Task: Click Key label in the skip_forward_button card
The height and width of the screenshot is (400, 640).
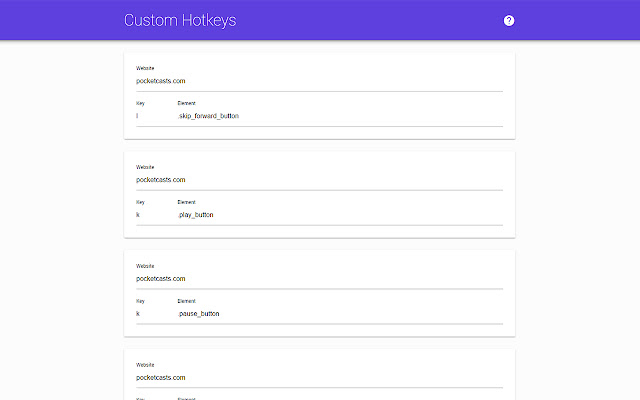Action: click(140, 103)
